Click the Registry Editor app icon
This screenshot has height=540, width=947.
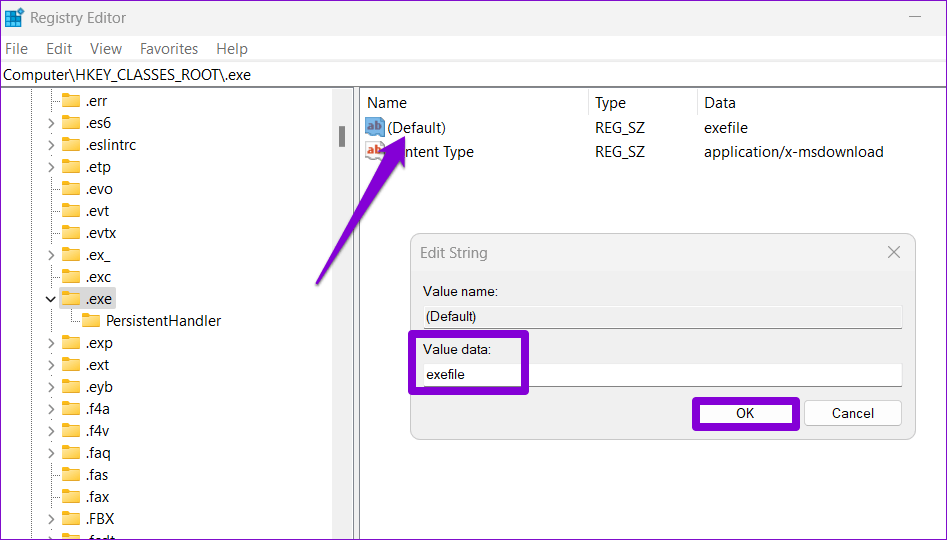tap(14, 18)
